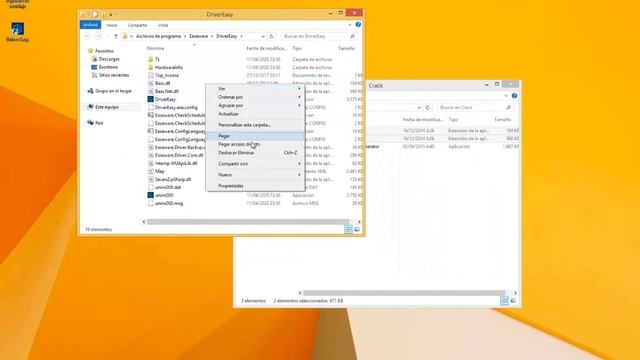Click the Descargas folder icon in sidebar
The width and height of the screenshot is (640, 360).
(94, 59)
